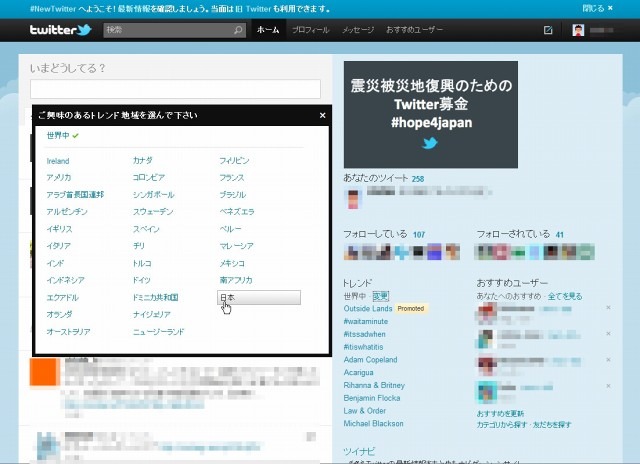Open the Rihanna & Britney trend
This screenshot has height=464, width=640.
(374, 385)
